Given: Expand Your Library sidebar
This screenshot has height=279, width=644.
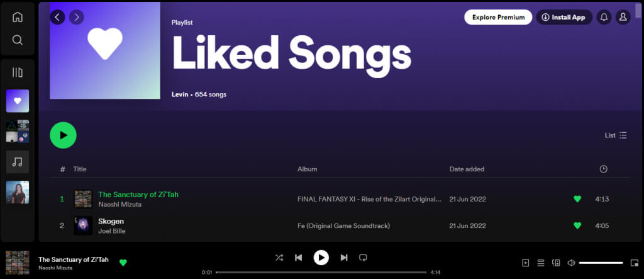Looking at the screenshot, I should tap(18, 72).
